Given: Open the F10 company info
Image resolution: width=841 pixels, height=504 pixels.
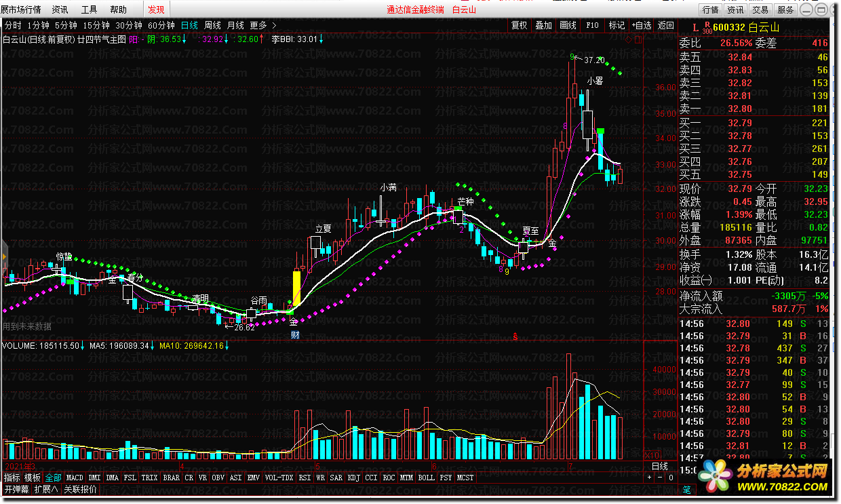Looking at the screenshot, I should 592,25.
